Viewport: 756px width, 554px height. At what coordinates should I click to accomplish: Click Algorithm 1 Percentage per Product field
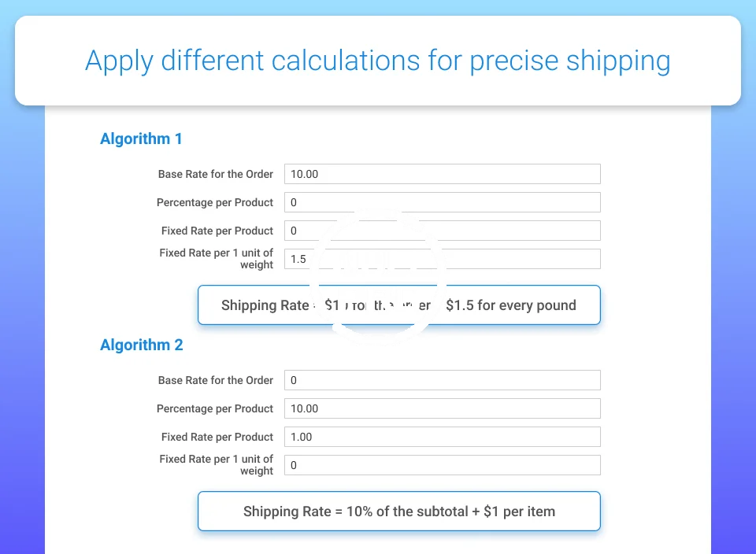point(442,202)
